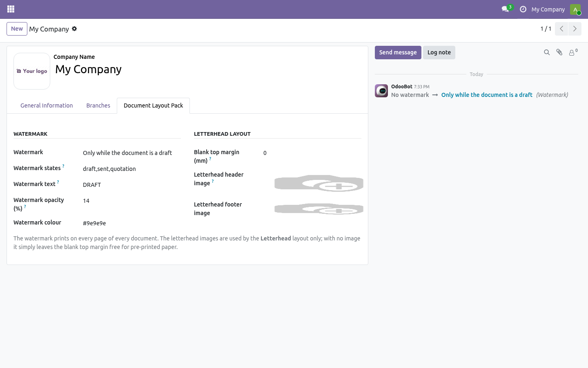Edit Watermark colour #9e9e9e field
588x368 pixels.
point(131,223)
